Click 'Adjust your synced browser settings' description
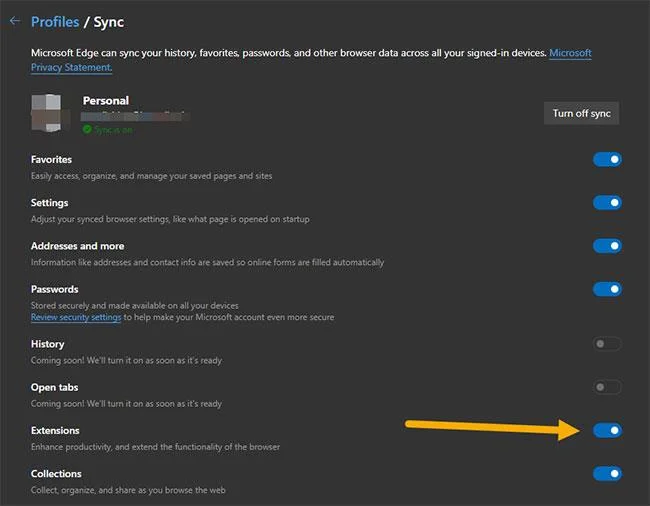The height and width of the screenshot is (506, 650). click(x=170, y=219)
